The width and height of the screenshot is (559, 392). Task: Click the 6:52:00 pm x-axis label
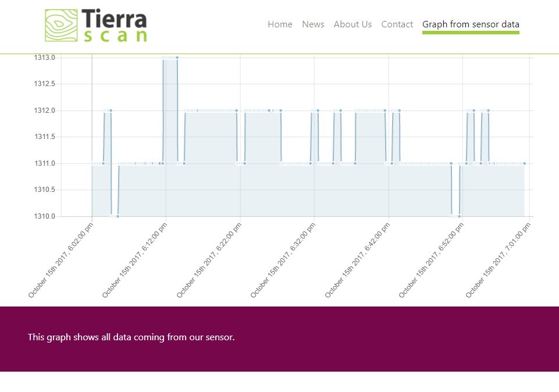pyautogui.click(x=431, y=261)
